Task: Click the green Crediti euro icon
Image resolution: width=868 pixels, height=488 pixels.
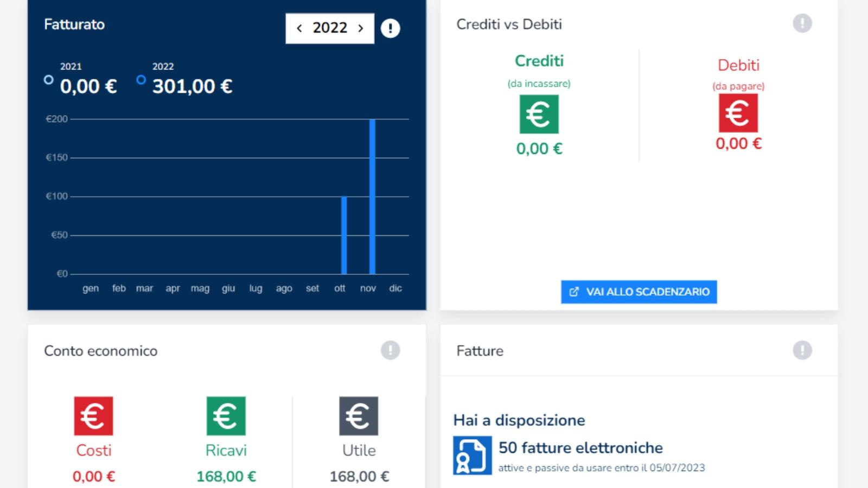Action: [538, 114]
